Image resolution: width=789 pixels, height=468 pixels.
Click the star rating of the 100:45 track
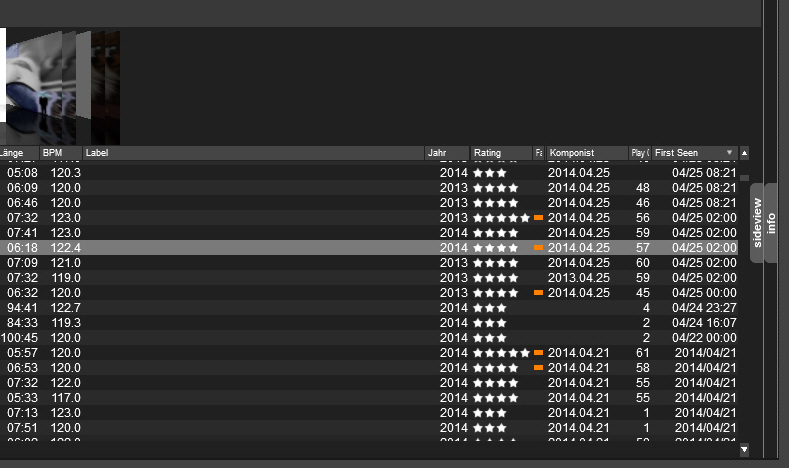pos(490,338)
